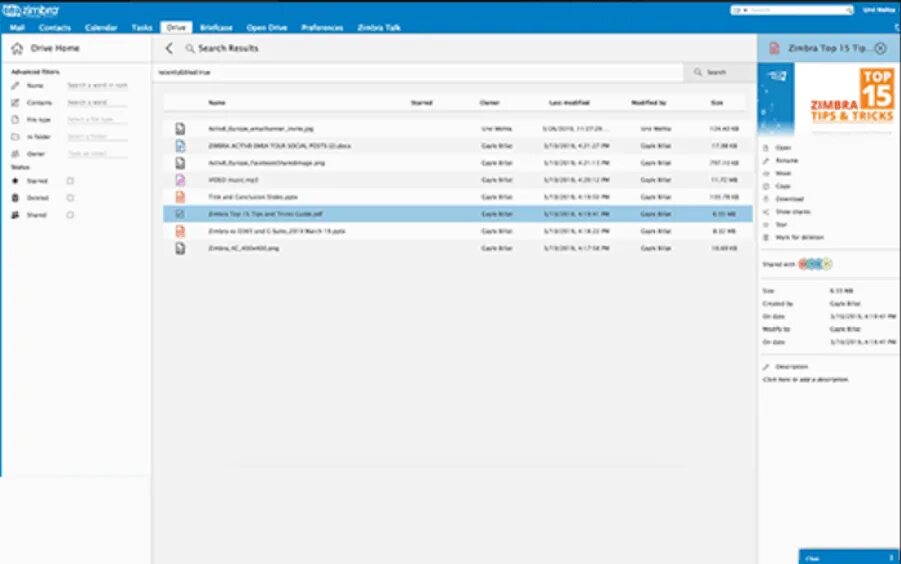Open the Preferences tab
The image size is (901, 564).
pos(322,28)
